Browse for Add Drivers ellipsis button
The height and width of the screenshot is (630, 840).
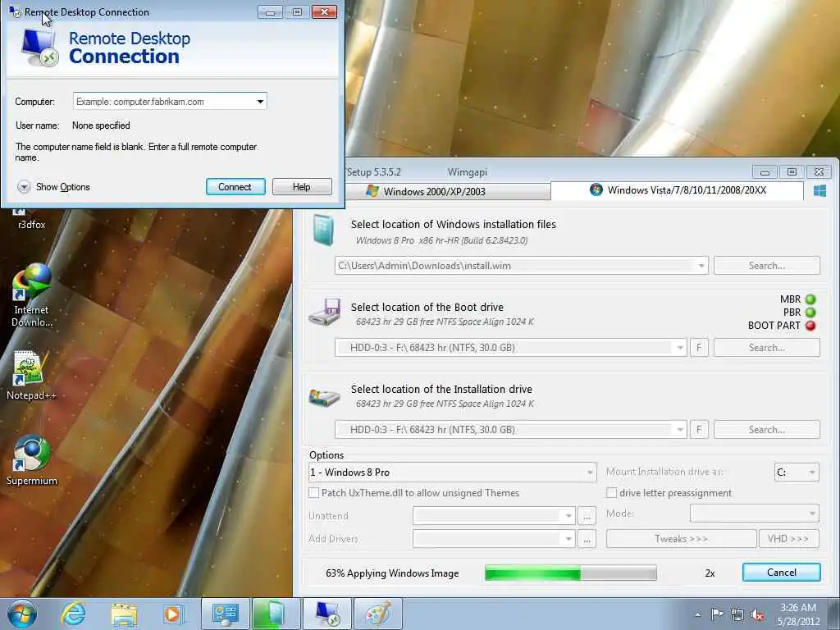587,539
